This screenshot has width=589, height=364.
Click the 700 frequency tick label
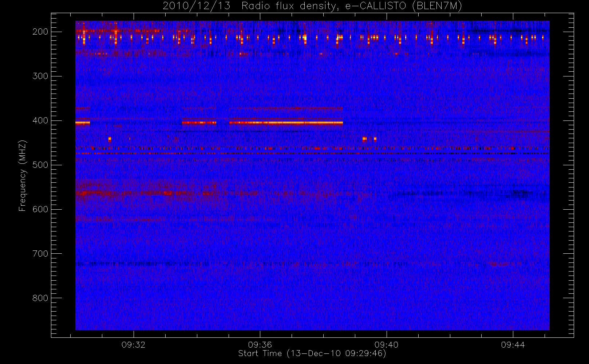(x=40, y=254)
